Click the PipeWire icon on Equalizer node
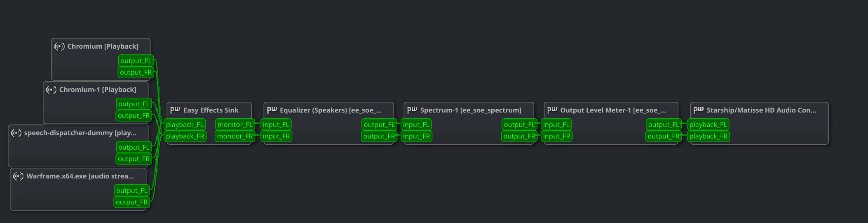Image resolution: width=868 pixels, height=223 pixels. (272, 110)
